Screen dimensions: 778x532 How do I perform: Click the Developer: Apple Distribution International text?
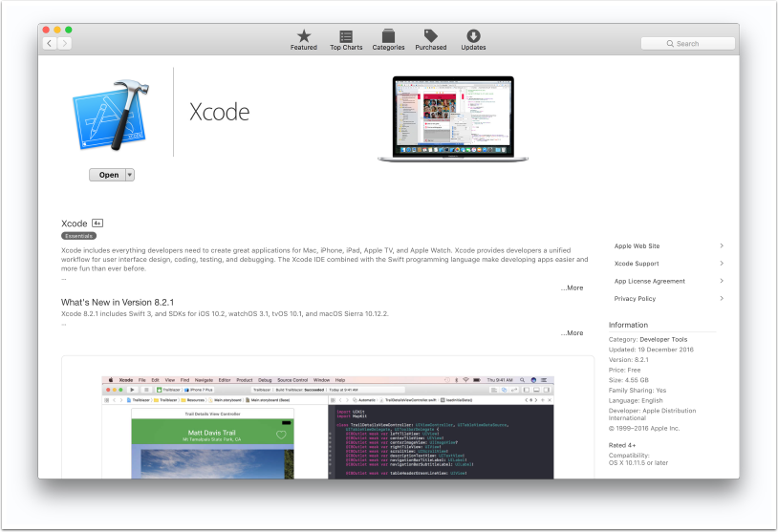click(x=653, y=415)
